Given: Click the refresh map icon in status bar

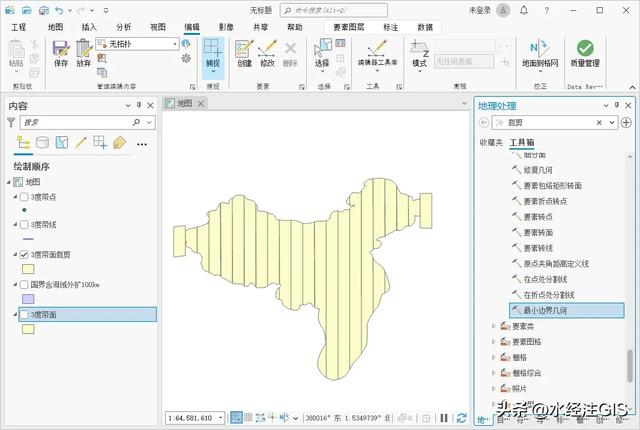Looking at the screenshot, I should [462, 418].
